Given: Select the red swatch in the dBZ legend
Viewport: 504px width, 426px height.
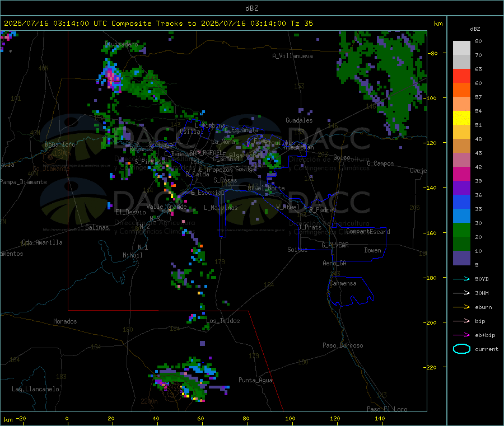Looking at the screenshot, I should pos(461,76).
